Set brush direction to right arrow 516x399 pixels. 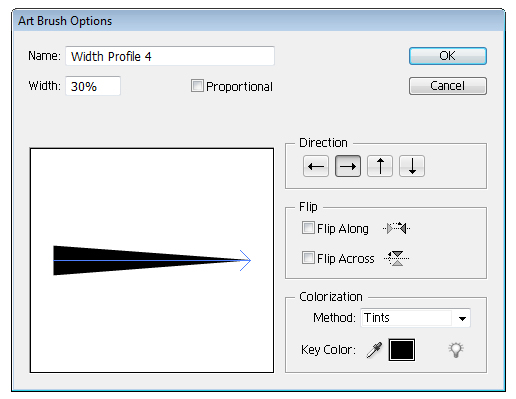point(348,166)
